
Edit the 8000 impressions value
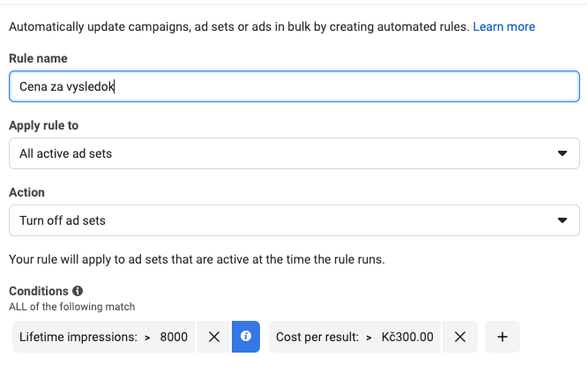174,337
